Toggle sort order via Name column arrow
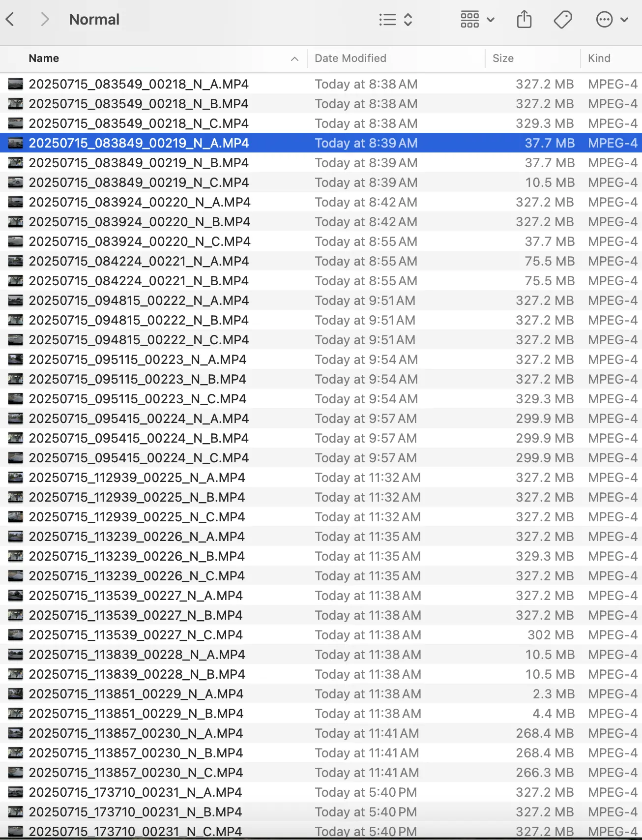Screen dimensions: 642x840 coord(294,59)
